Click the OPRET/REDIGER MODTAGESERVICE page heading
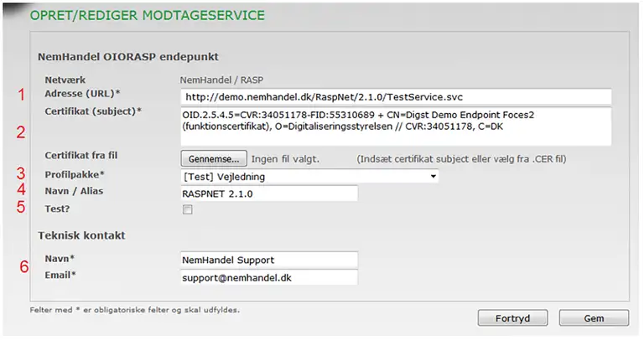The height and width of the screenshot is (340, 644). (148, 15)
